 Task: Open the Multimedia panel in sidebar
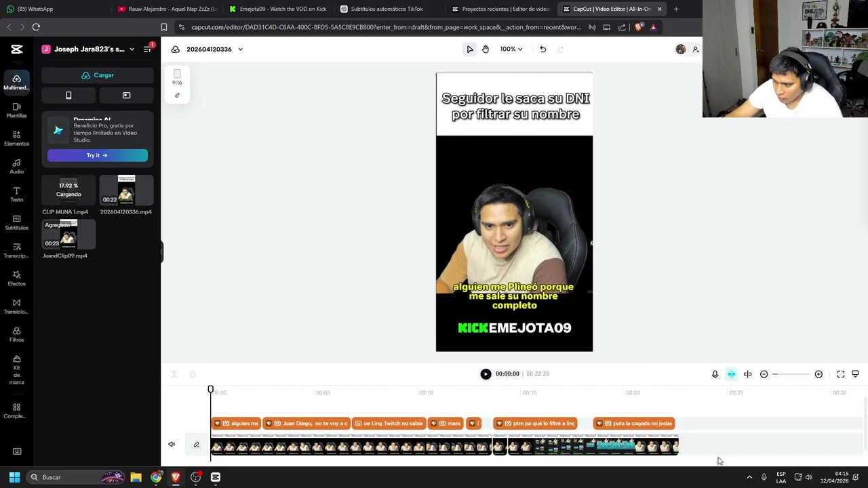pos(16,82)
